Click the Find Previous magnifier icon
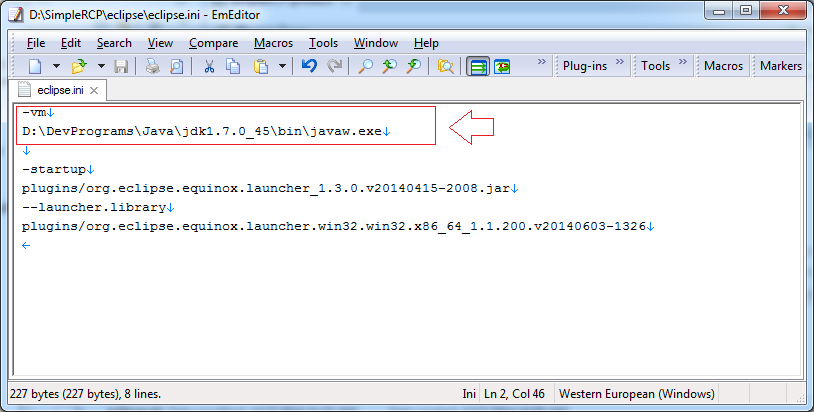Screen dimensions: 814x412 414,66
